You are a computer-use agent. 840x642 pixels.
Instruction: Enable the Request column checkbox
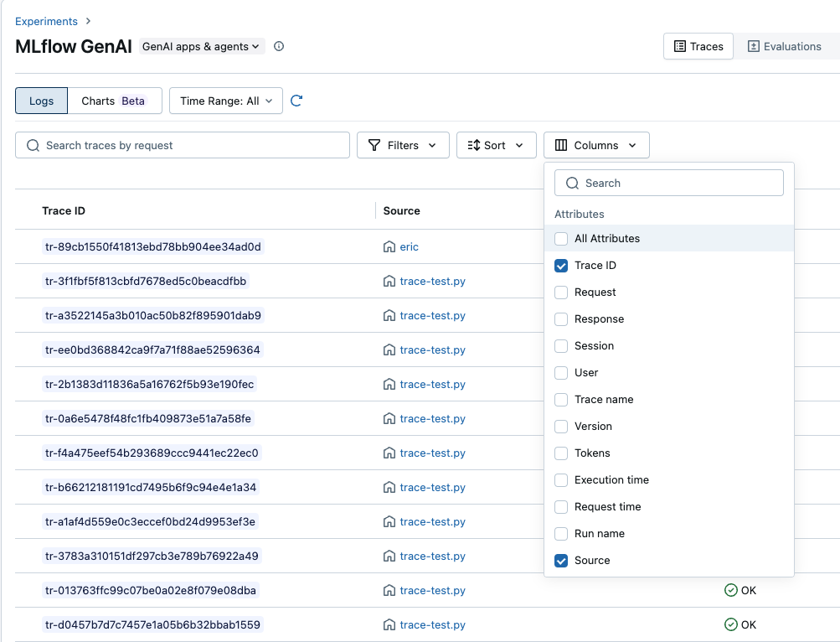[560, 292]
